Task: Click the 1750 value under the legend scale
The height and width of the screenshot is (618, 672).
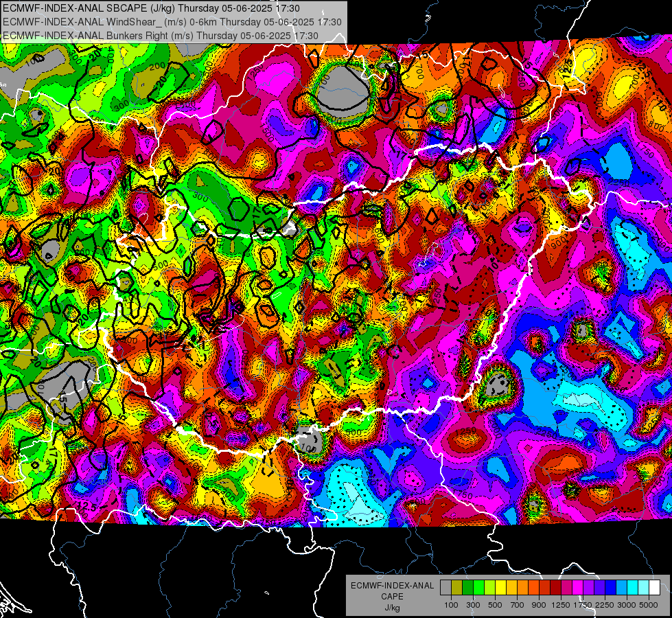Action: [x=583, y=605]
